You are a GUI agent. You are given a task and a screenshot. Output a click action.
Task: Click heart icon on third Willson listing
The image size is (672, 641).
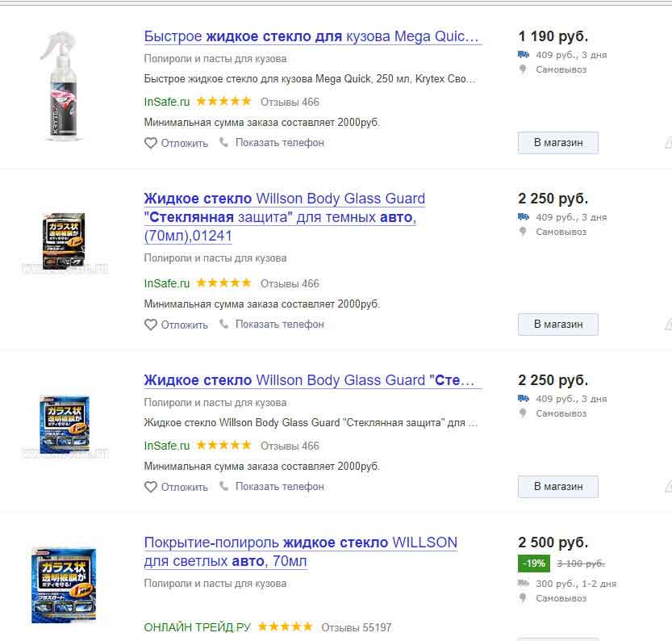coord(150,487)
